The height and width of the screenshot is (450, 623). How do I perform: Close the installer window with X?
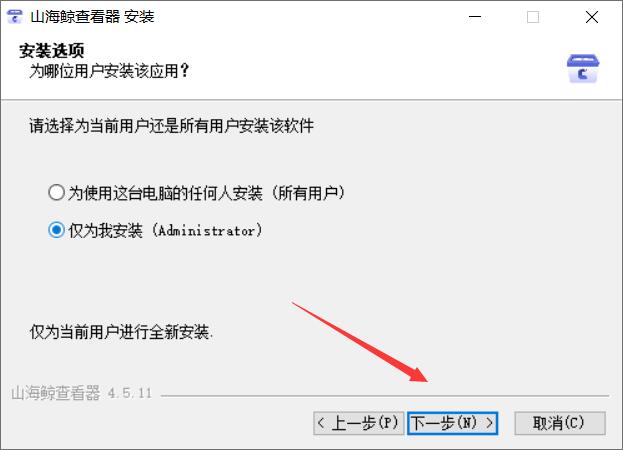[x=592, y=17]
